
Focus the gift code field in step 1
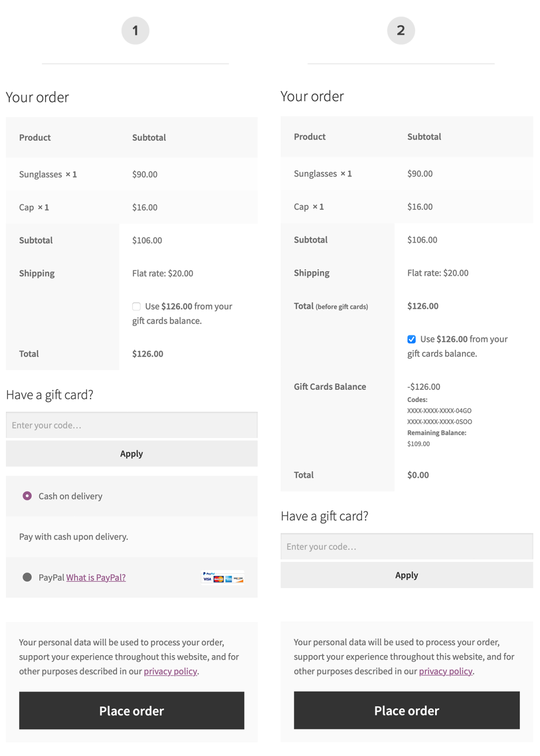(131, 425)
